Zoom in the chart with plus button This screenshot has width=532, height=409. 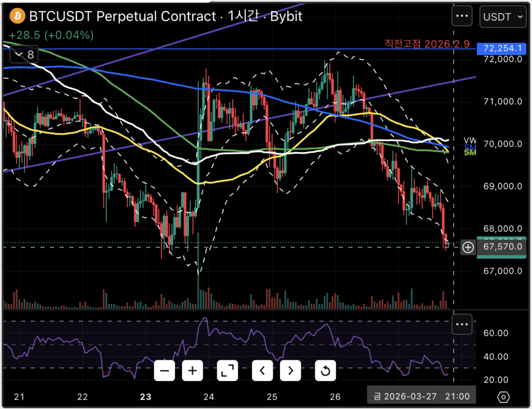pyautogui.click(x=193, y=371)
